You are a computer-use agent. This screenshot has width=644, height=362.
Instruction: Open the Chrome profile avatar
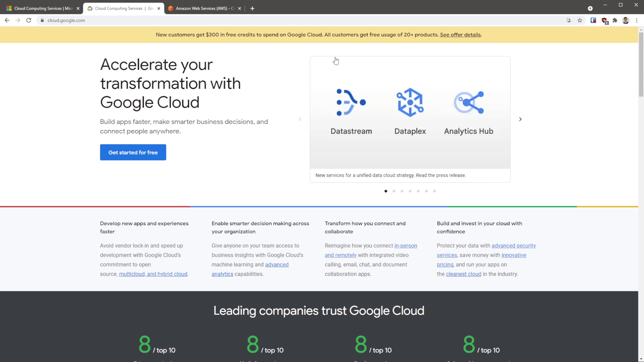[x=626, y=20]
